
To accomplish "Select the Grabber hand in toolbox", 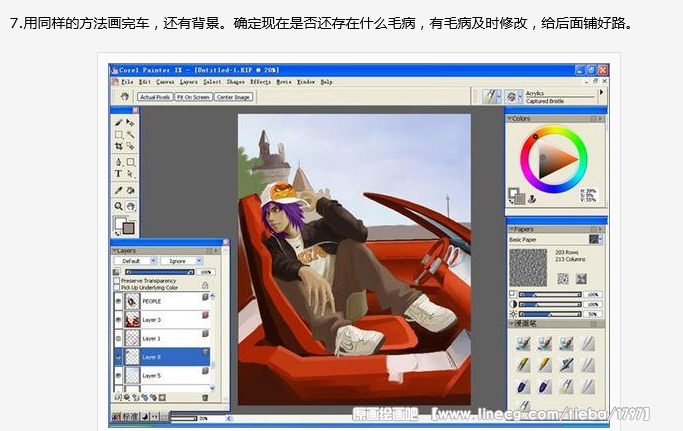I will [x=130, y=206].
